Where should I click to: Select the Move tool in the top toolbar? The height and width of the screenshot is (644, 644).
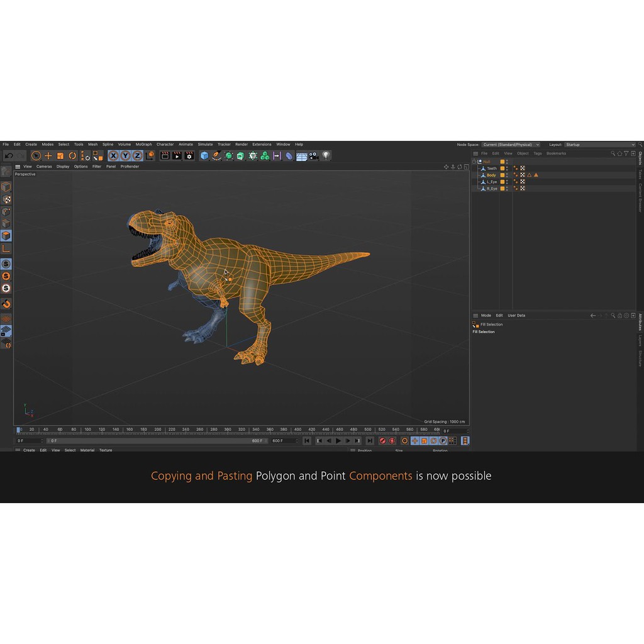48,155
